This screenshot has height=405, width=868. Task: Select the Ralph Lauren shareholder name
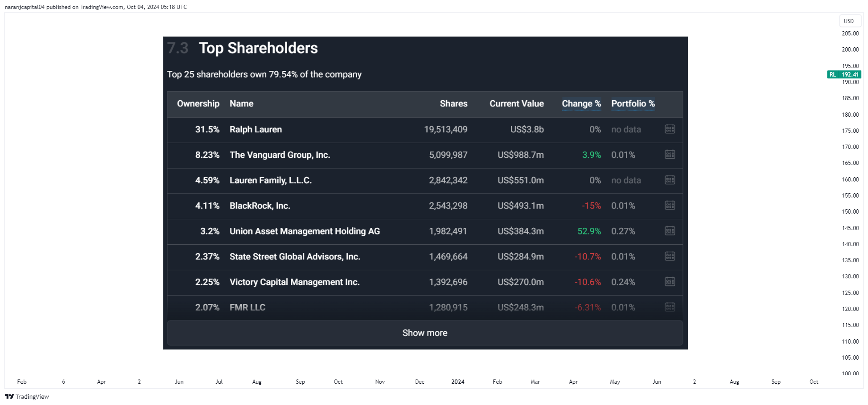[x=256, y=129]
